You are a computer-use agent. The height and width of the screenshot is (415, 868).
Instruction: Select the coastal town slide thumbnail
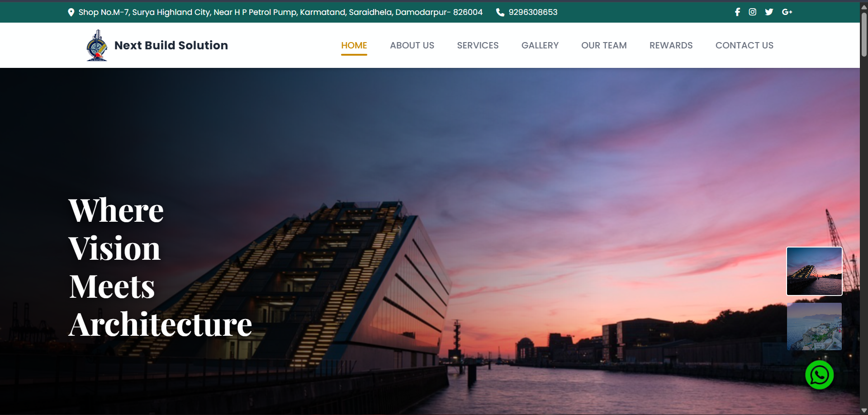[814, 326]
